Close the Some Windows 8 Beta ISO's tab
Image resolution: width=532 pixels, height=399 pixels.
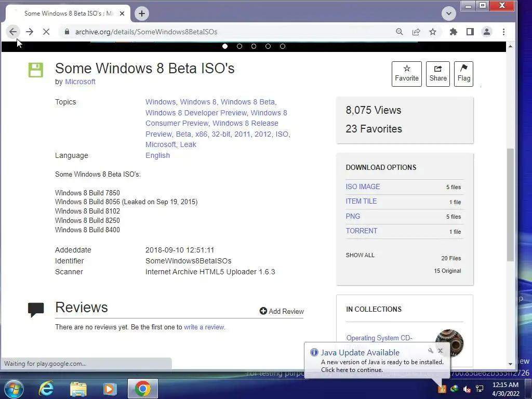(122, 14)
